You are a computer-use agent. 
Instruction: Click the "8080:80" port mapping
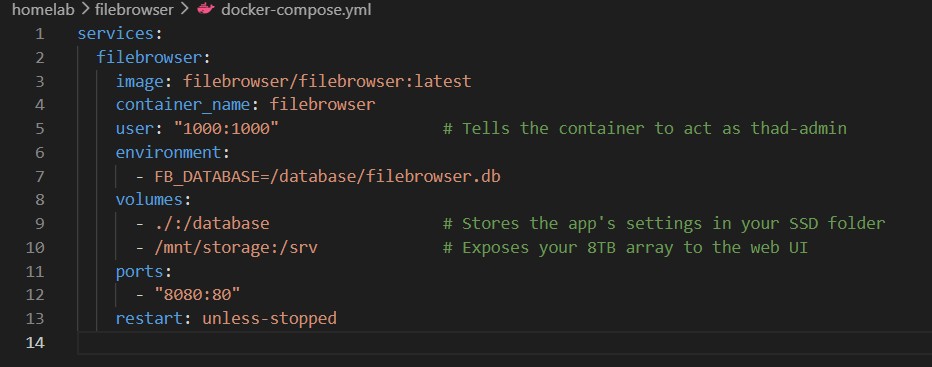(197, 295)
